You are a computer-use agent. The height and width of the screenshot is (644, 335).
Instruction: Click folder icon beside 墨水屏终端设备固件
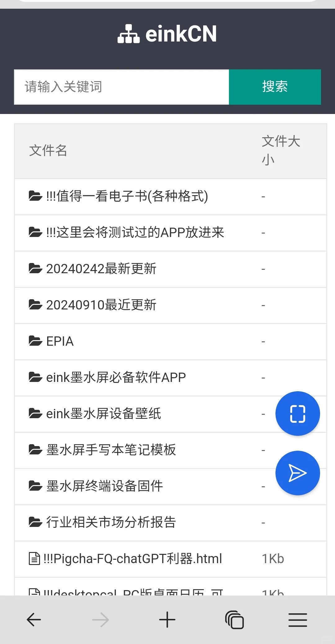(35, 486)
